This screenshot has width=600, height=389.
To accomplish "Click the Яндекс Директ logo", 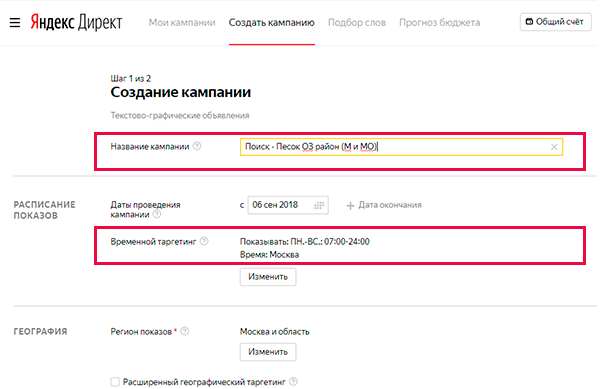I will (x=76, y=22).
